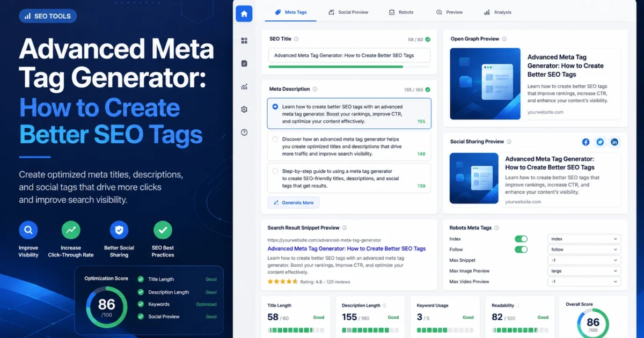Click the SEO Title green progress bar

pos(349,67)
